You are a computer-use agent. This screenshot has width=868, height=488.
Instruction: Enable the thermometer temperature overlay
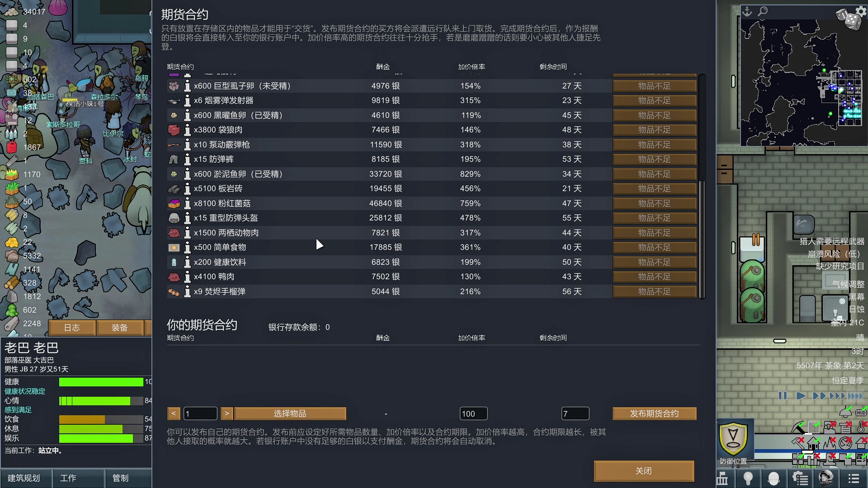[x=860, y=427]
